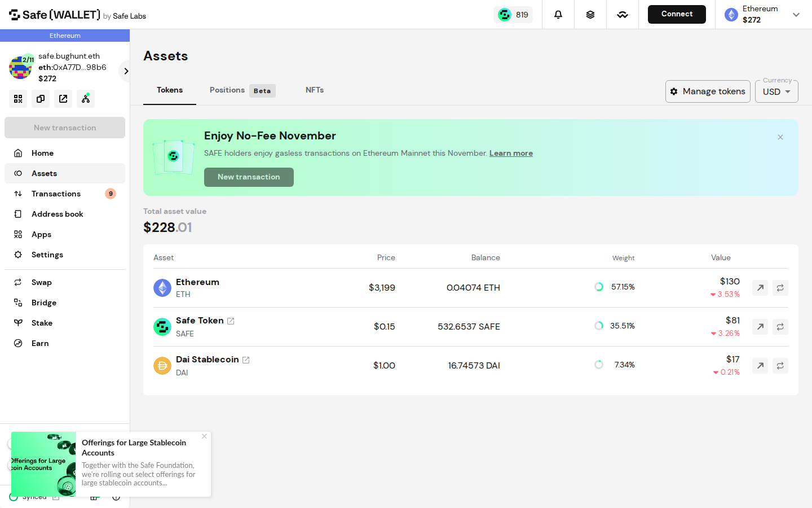Image resolution: width=812 pixels, height=508 pixels.
Task: Click New transaction in the green banner
Action: point(249,177)
